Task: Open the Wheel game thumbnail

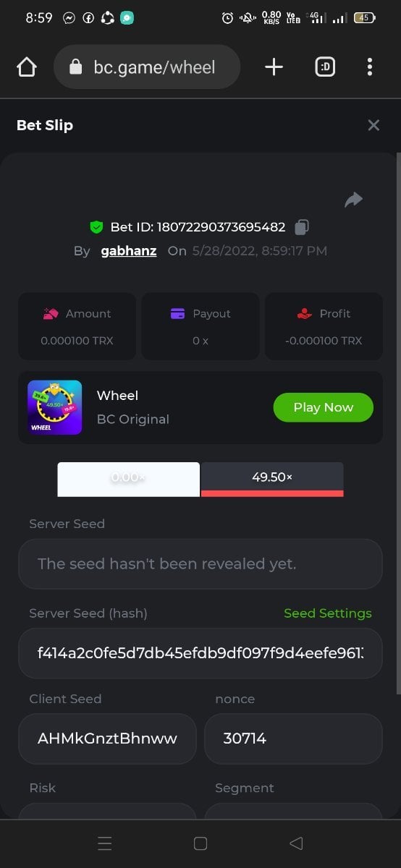Action: [55, 407]
